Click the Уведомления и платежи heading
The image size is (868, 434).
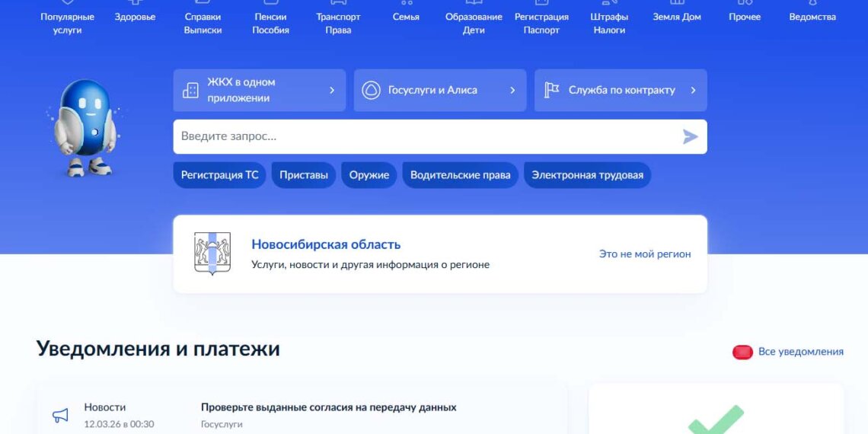click(x=158, y=349)
